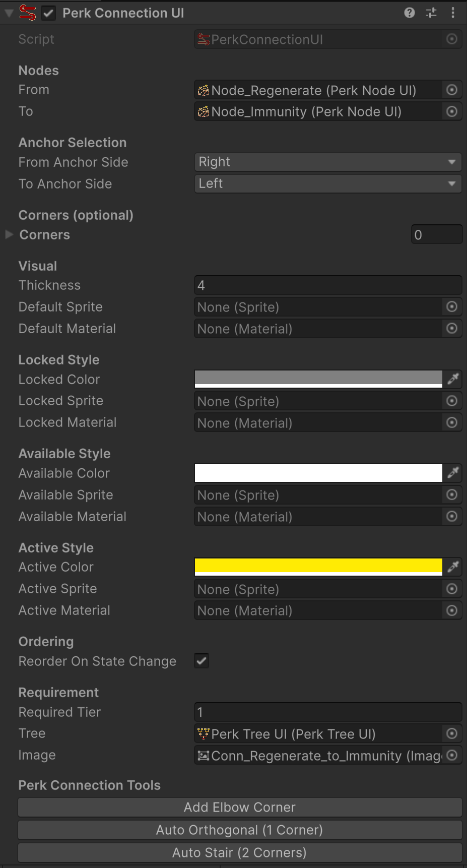The height and width of the screenshot is (868, 467).
Task: Click object picker for To node field
Action: (452, 111)
